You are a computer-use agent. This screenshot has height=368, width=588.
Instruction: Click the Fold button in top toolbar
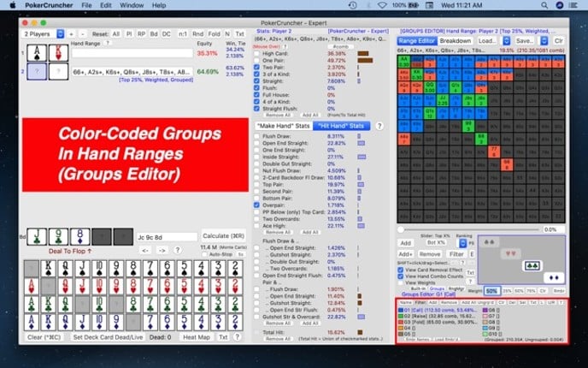215,33
